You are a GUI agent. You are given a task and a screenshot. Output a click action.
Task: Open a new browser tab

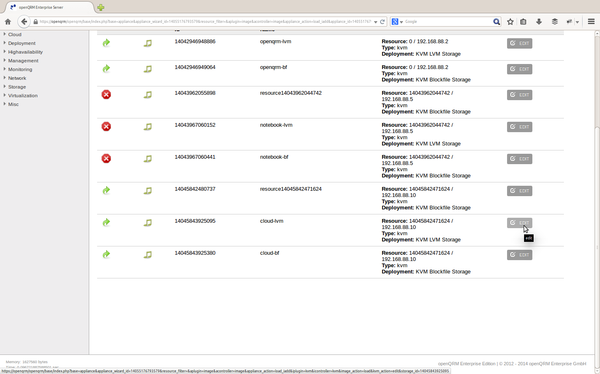pyautogui.click(x=101, y=7)
